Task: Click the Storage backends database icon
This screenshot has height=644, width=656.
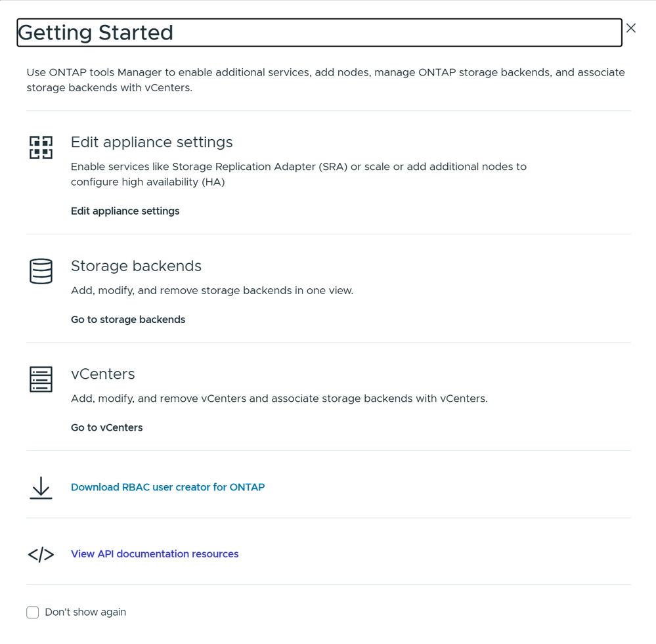Action: coord(41,271)
